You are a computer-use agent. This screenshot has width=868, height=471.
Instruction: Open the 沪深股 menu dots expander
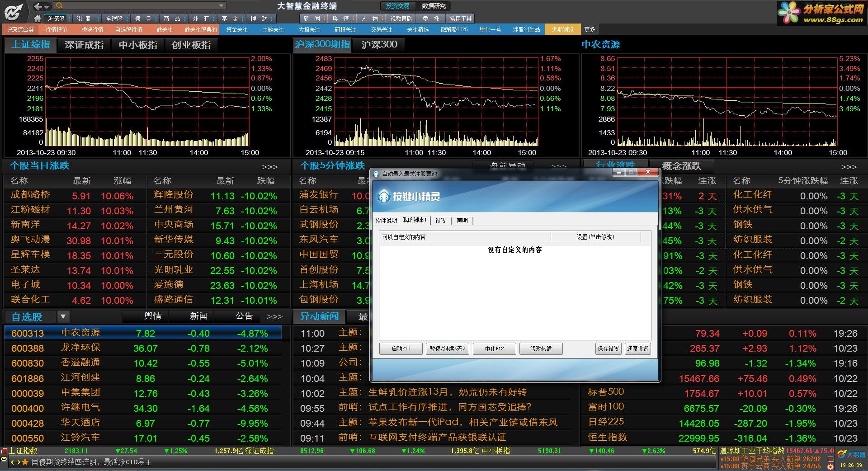point(68,19)
